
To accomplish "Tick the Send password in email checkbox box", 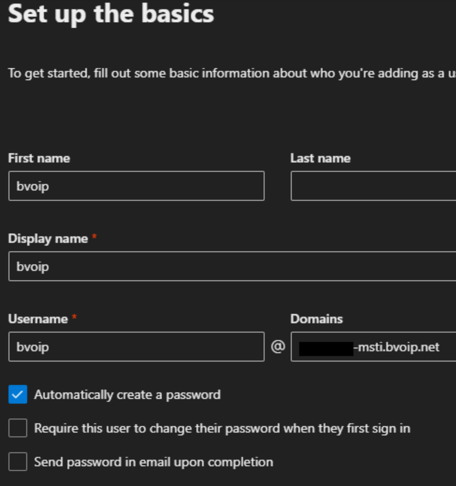I will 18,462.
